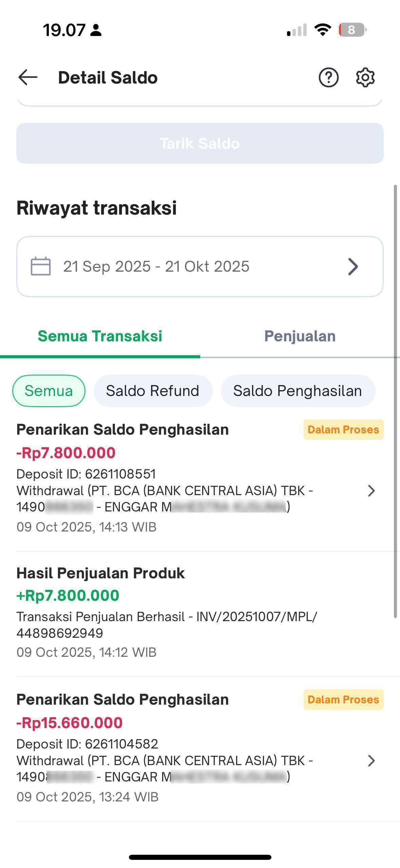Switch to Semua Transaksi tab
Screen dimensions: 400x868
(x=100, y=336)
